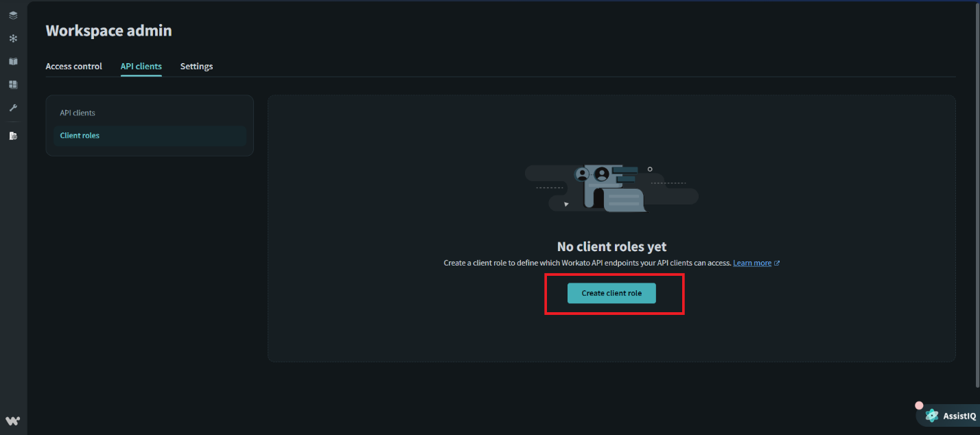Click the grid-shaped connections icon
980x435 pixels.
pyautogui.click(x=13, y=84)
